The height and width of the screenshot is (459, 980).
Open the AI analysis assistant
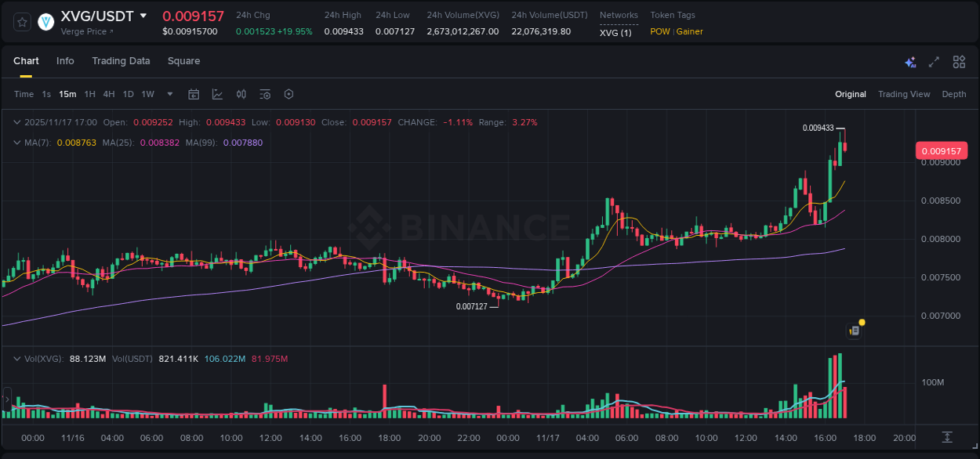pos(909,61)
